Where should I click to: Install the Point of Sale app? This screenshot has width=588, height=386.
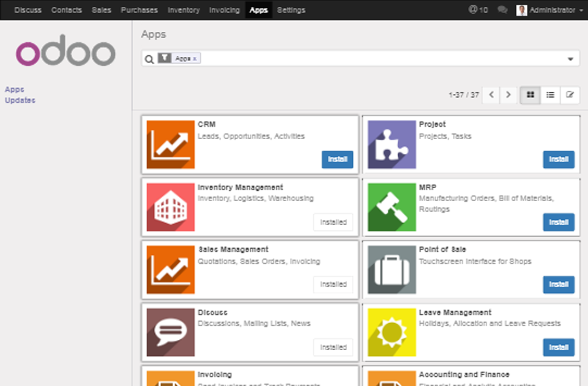559,284
